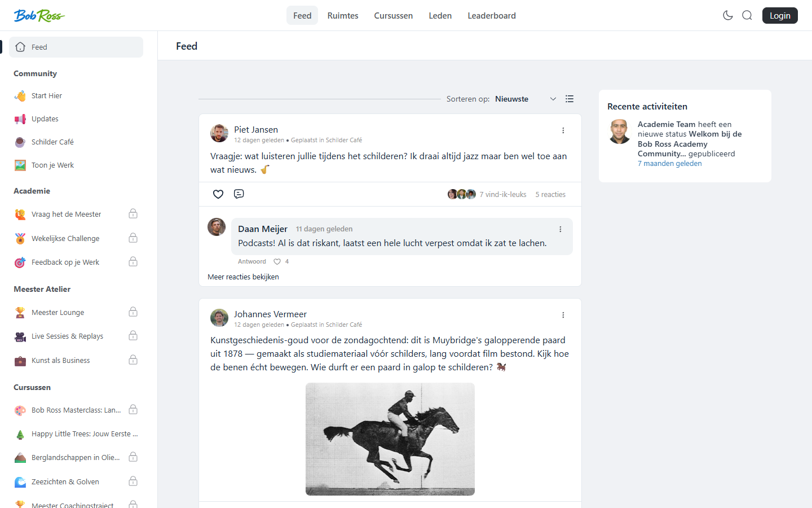
Task: Open Kunst als Business briefcase icon
Action: (x=20, y=361)
